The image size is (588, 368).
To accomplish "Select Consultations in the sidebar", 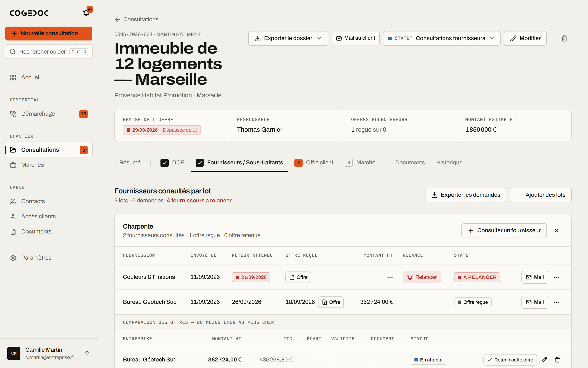I will coord(49,150).
